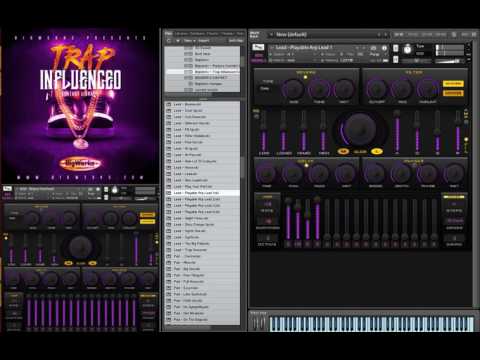Open the Purge dropdown in instrument header
Image resolution: width=480 pixels, height=360 pixels.
tap(375, 54)
